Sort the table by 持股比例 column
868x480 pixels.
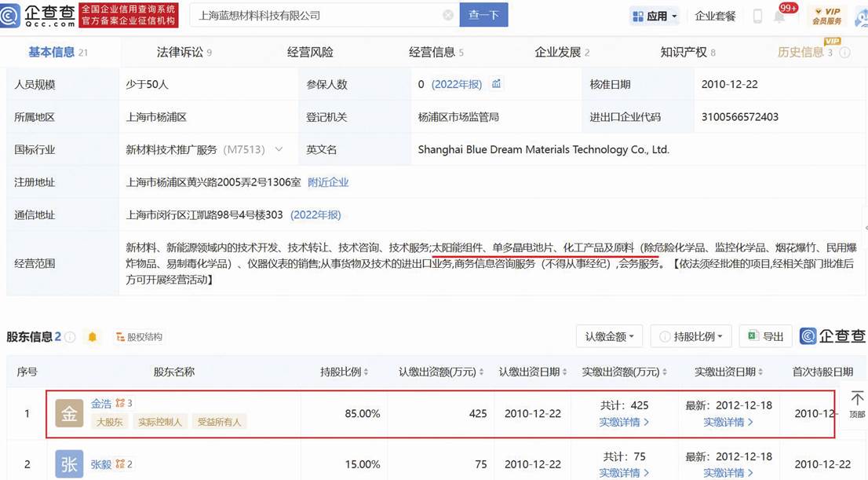[344, 372]
